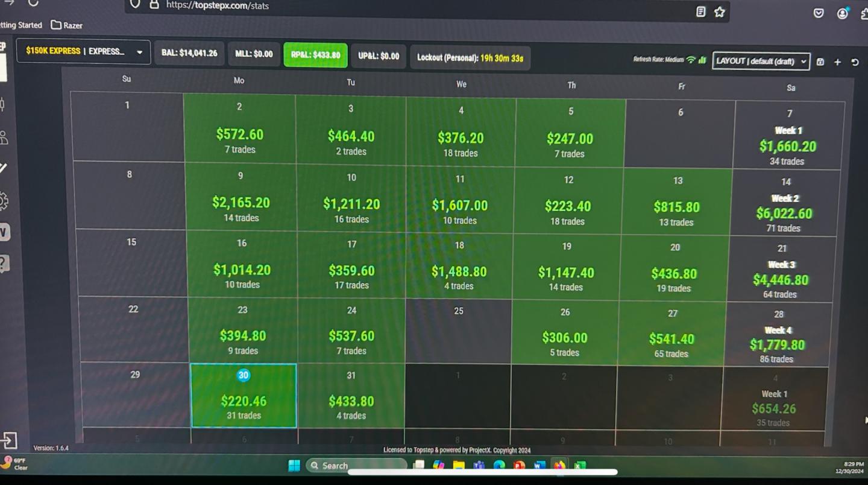
Task: Open the candlestick chart sidebar icon
Action: pyautogui.click(x=2, y=104)
